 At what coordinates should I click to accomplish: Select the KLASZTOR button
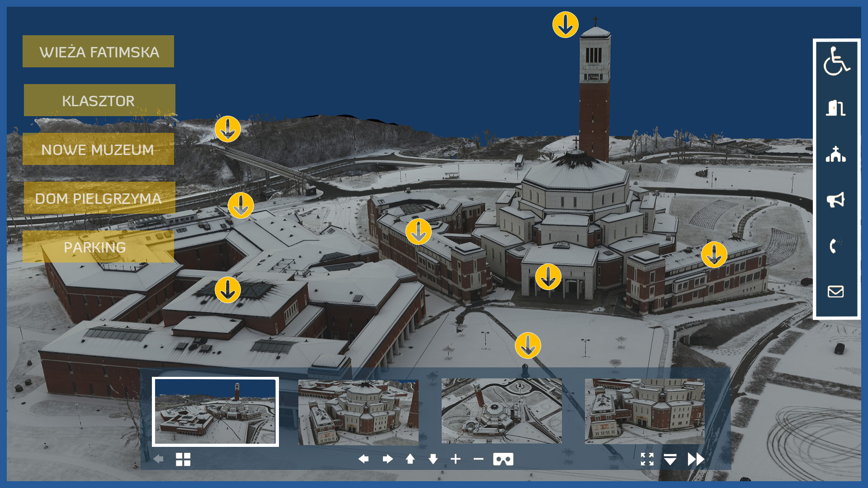pos(99,100)
